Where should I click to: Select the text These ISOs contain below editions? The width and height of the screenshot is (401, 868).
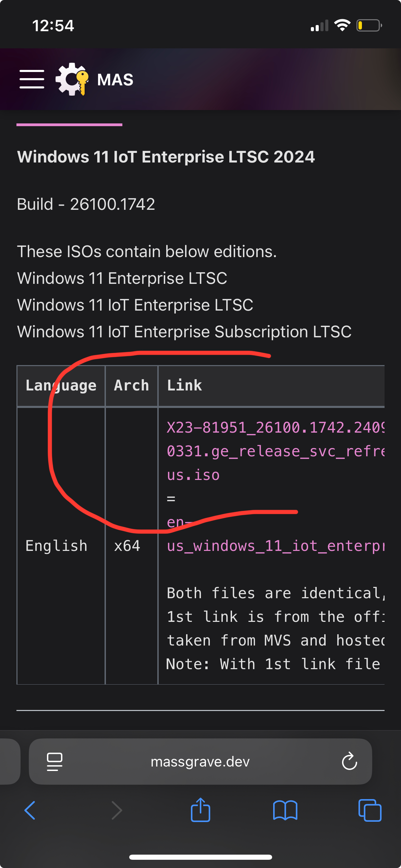147,251
